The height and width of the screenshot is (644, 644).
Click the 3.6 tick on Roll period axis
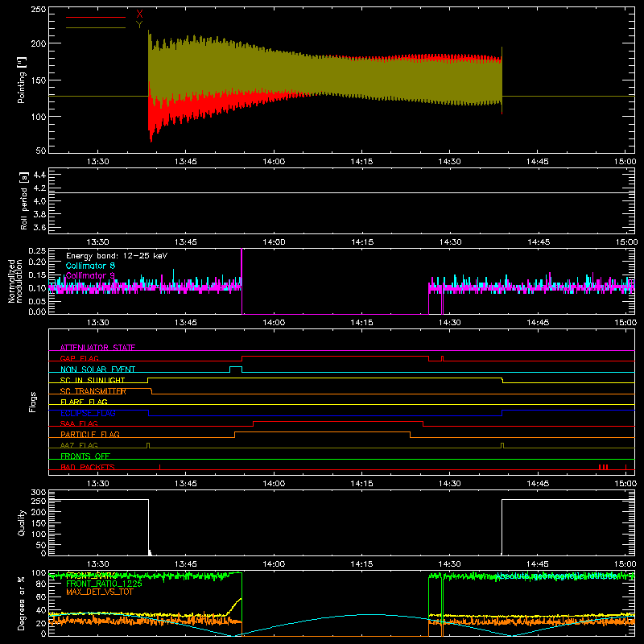pyautogui.click(x=39, y=228)
